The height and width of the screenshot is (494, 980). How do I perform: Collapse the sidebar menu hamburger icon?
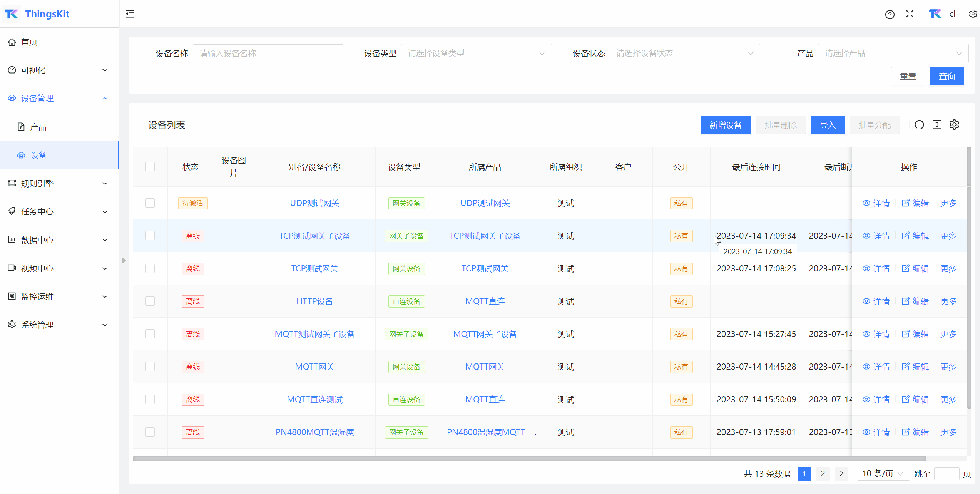[x=130, y=14]
